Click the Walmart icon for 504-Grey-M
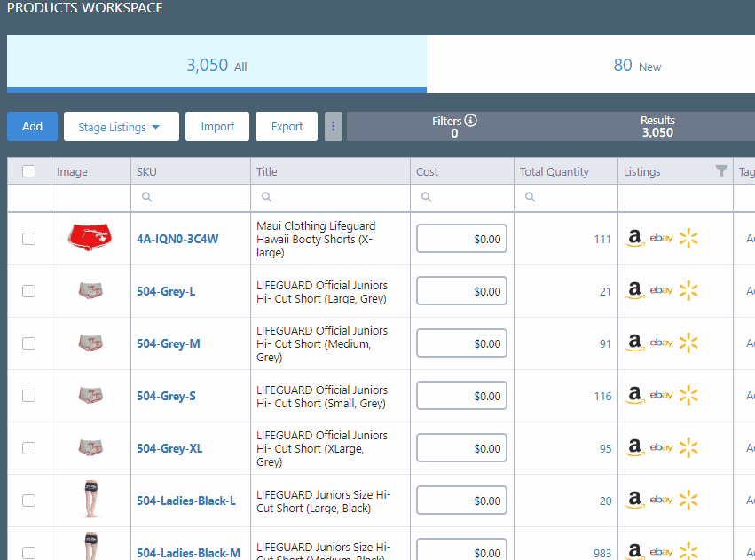The image size is (755, 560). pyautogui.click(x=688, y=343)
